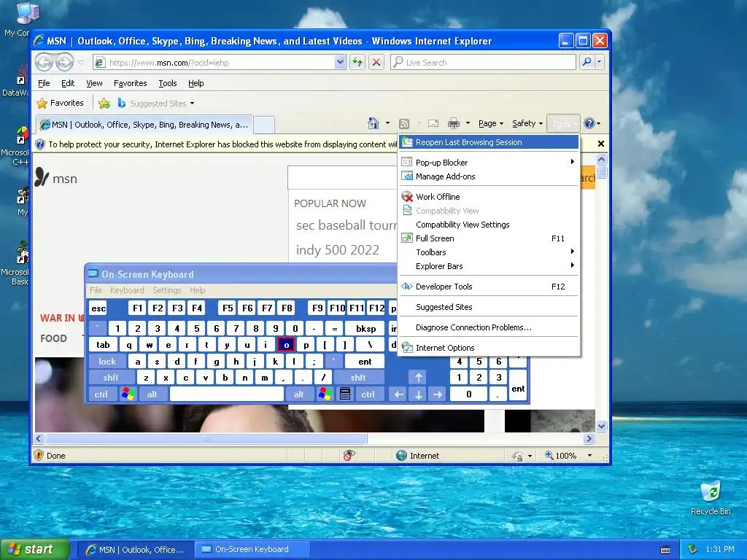Expand the Pop-up Blocker submenu
The image size is (747, 560).
pyautogui.click(x=489, y=163)
